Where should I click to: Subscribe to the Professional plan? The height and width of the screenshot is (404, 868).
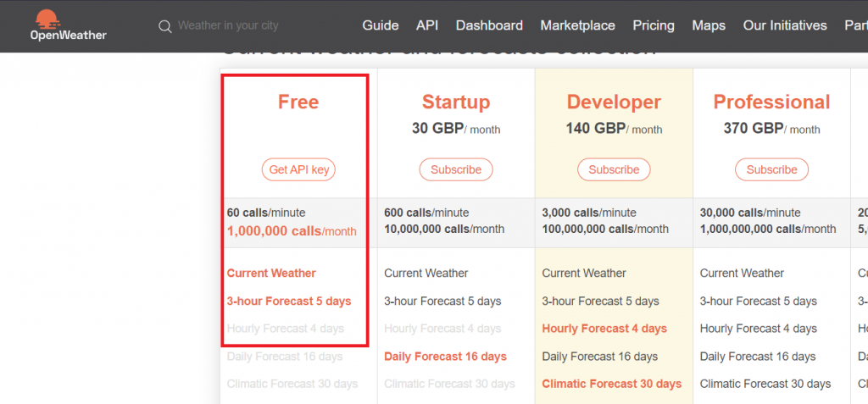click(x=771, y=169)
